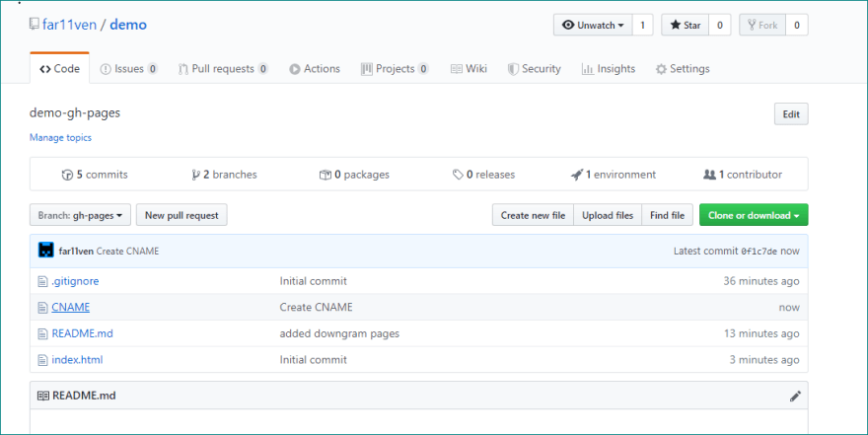Click the CNAME file icon
868x435 pixels.
coord(42,308)
